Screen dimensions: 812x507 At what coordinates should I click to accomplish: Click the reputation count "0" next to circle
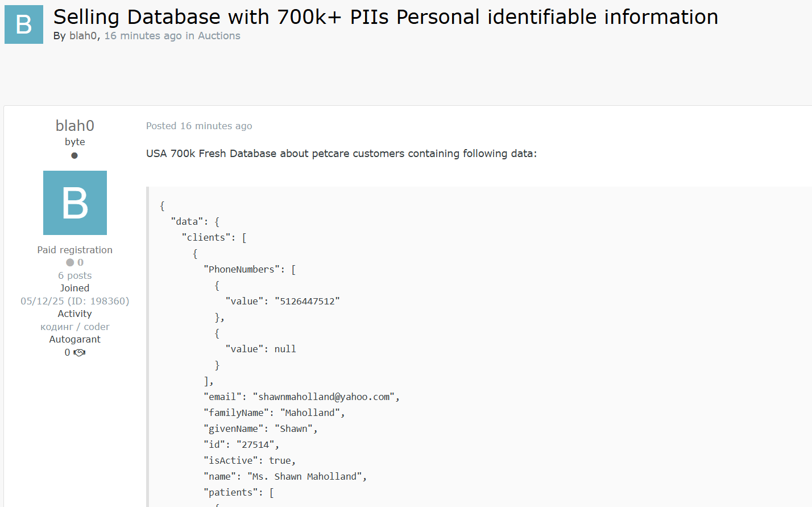81,262
